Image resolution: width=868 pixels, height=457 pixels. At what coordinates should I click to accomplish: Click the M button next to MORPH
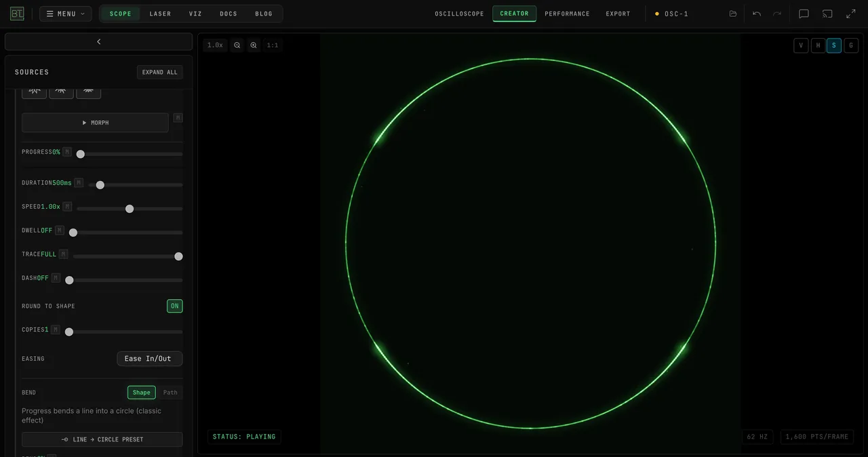178,118
